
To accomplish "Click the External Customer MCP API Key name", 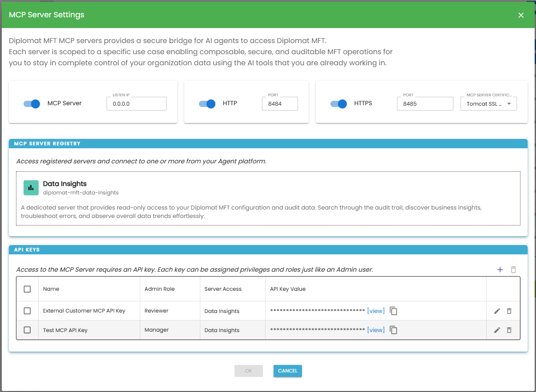I will pos(84,311).
